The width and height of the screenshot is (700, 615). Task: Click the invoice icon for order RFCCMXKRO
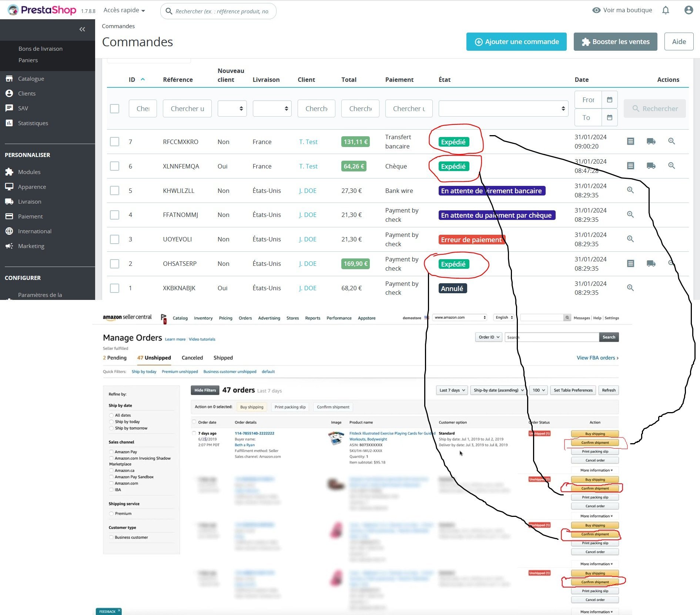[x=630, y=141]
